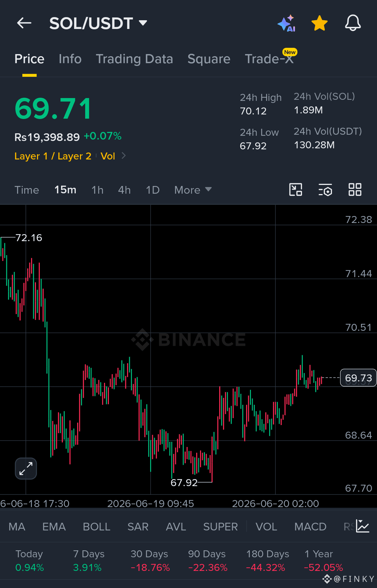Viewport: 377px width, 588px height.
Task: Select the 15m chart interval
Action: click(65, 190)
